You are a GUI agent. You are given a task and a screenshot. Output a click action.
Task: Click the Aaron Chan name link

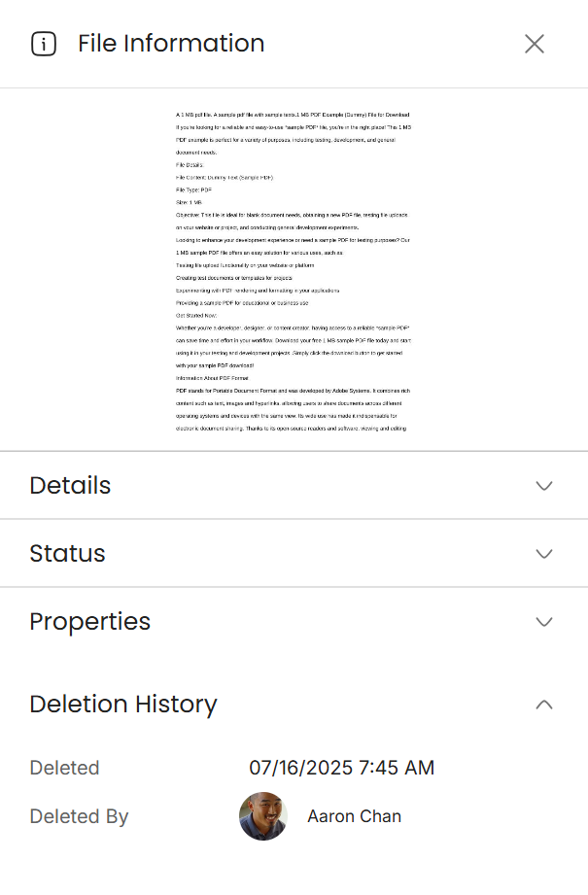pyautogui.click(x=354, y=816)
